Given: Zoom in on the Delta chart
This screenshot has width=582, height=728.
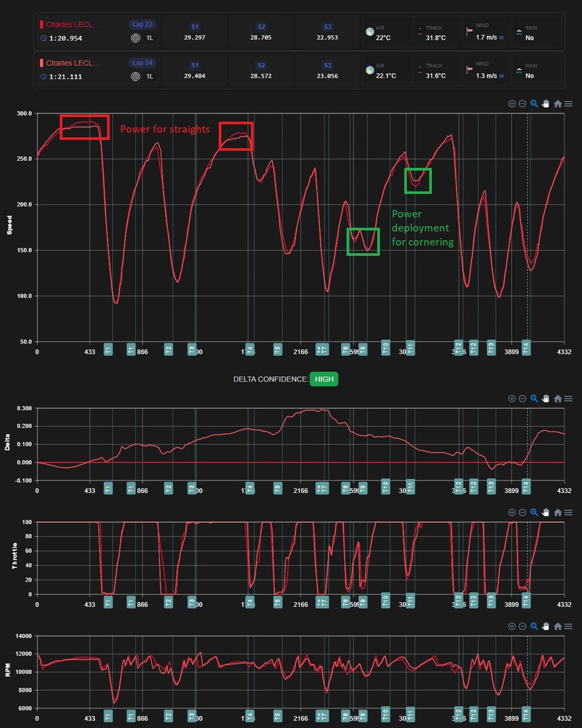Looking at the screenshot, I should pos(512,399).
